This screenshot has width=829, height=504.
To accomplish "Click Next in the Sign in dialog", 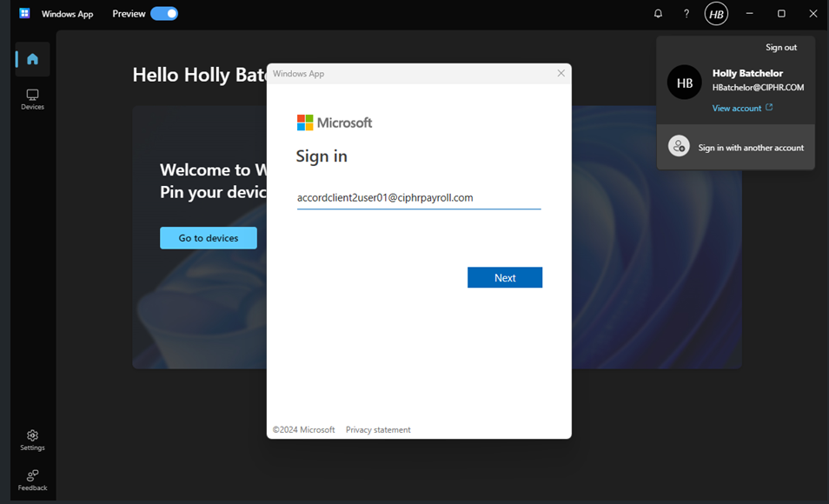I will coord(505,278).
